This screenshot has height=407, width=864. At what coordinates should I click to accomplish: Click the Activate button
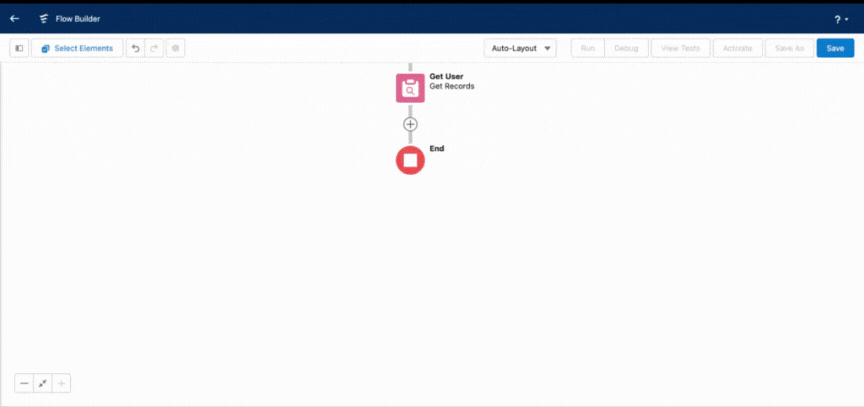[x=737, y=48]
